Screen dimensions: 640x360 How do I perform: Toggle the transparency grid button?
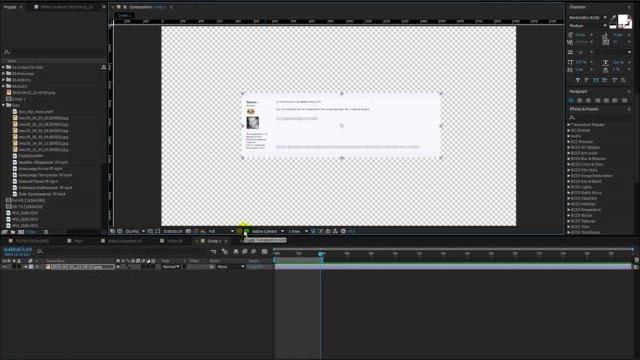click(x=247, y=231)
